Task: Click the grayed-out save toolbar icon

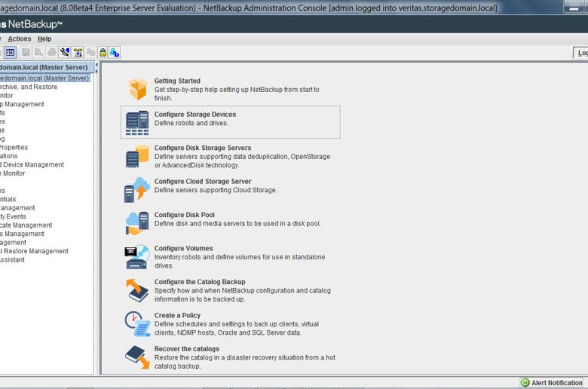Action: [26, 53]
